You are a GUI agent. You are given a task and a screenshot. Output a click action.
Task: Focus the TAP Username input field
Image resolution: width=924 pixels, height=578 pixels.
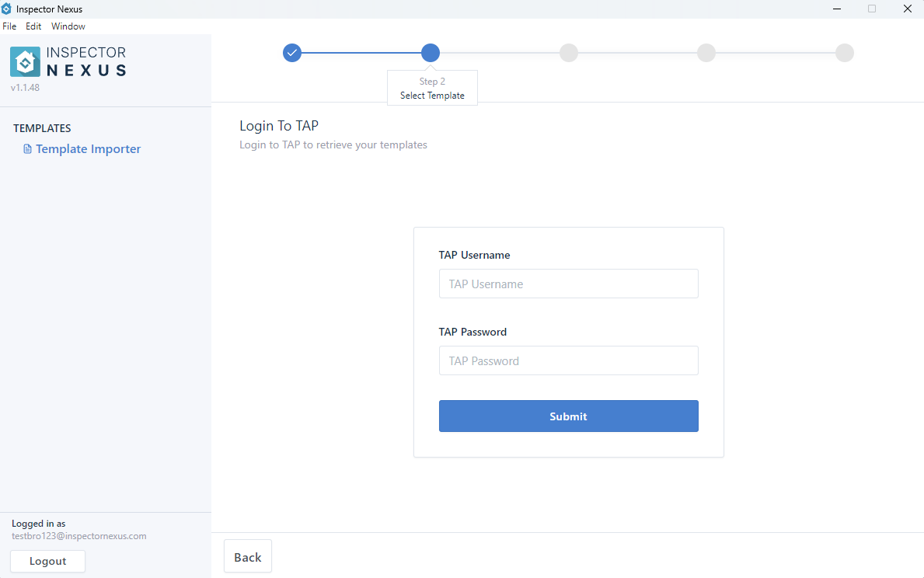click(x=568, y=284)
